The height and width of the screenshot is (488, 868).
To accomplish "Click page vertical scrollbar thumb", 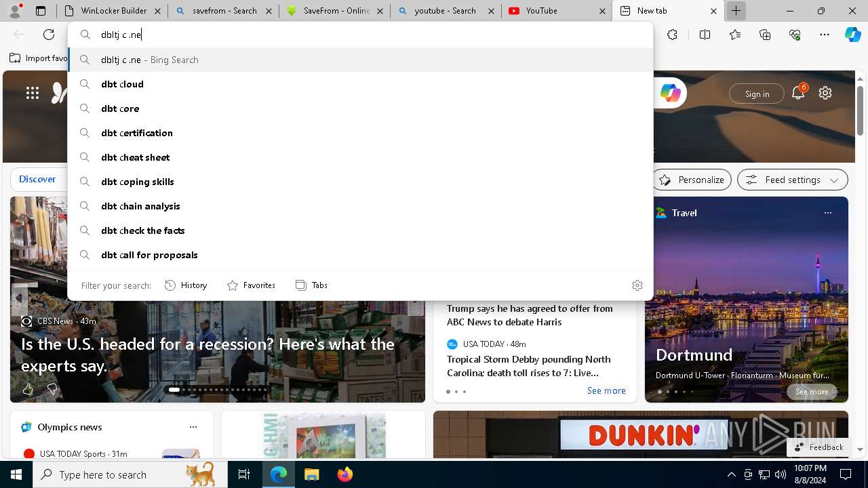I will click(x=860, y=110).
